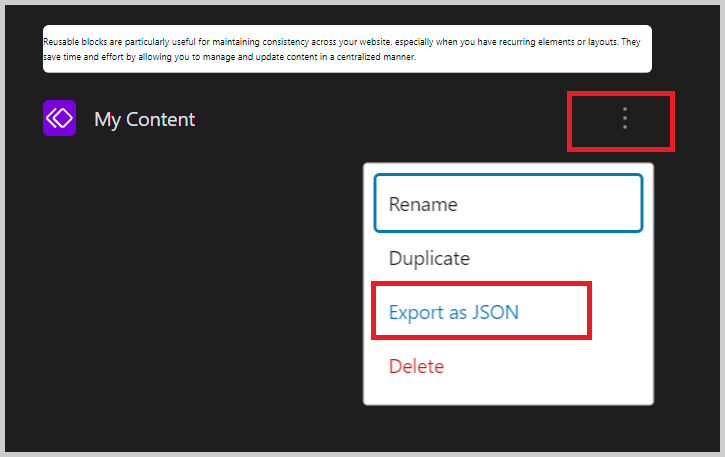The image size is (725, 457).
Task: Click the highlighted Rename entry box
Action: 508,203
